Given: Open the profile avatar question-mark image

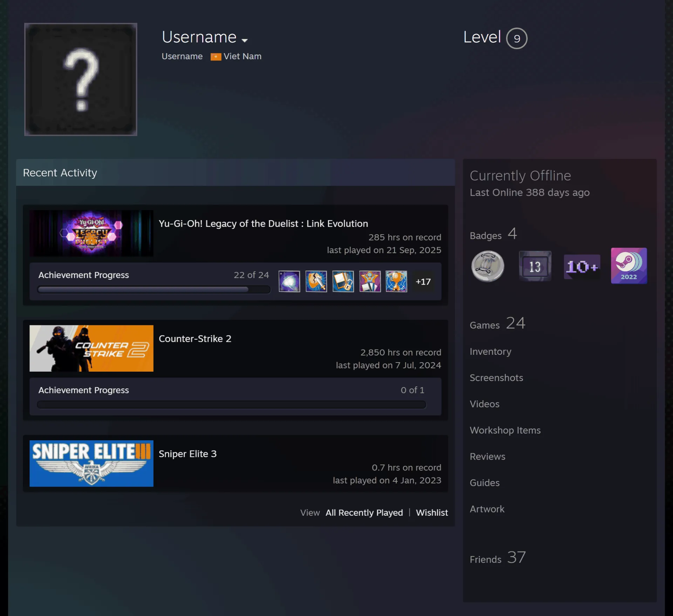Looking at the screenshot, I should (81, 79).
